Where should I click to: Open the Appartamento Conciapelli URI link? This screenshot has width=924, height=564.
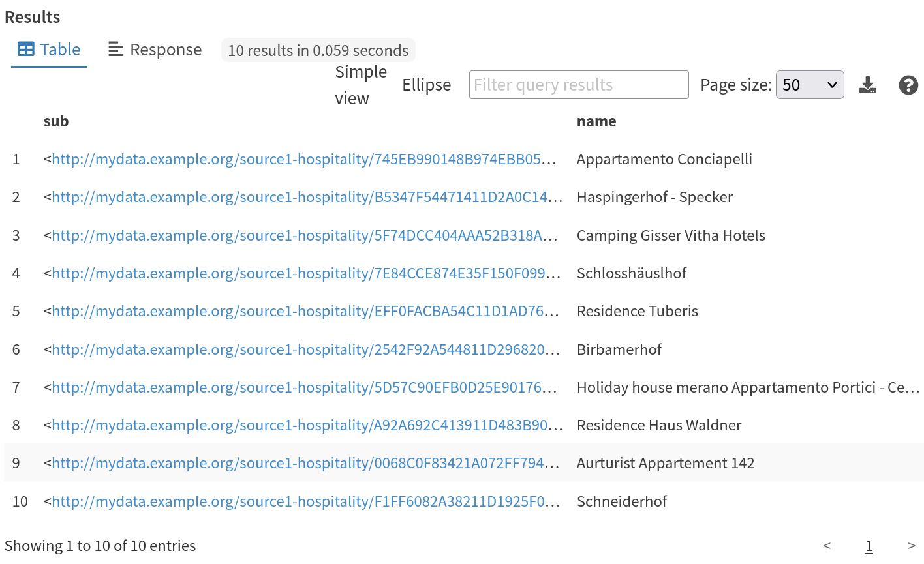[x=303, y=159]
